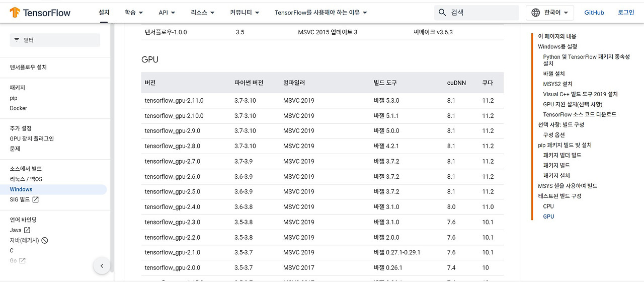Open the 한국어 language selector

tap(550, 13)
